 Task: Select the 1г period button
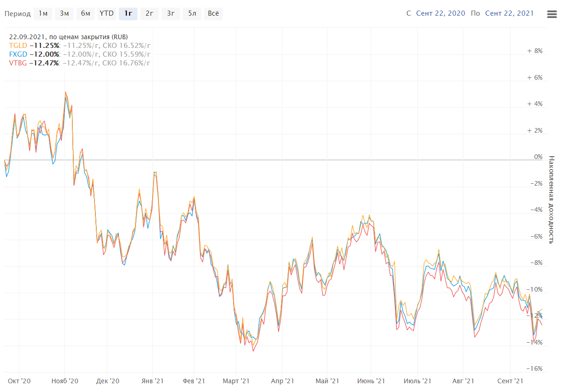click(x=128, y=14)
